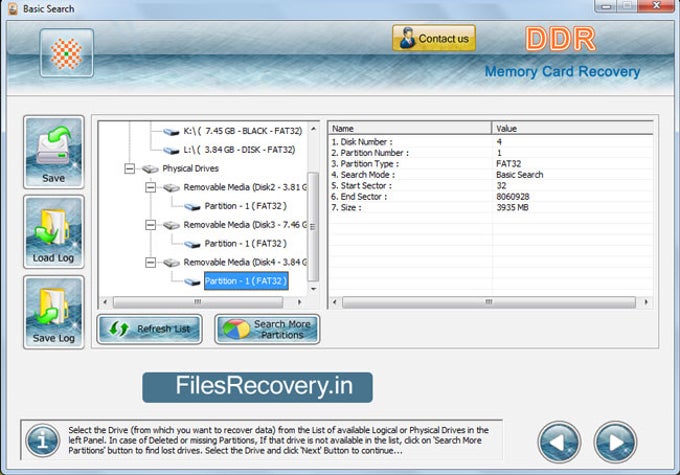Screen dimensions: 680x475
Task: Click the tree panel horizontal scrollbar thumb
Action: point(198,301)
